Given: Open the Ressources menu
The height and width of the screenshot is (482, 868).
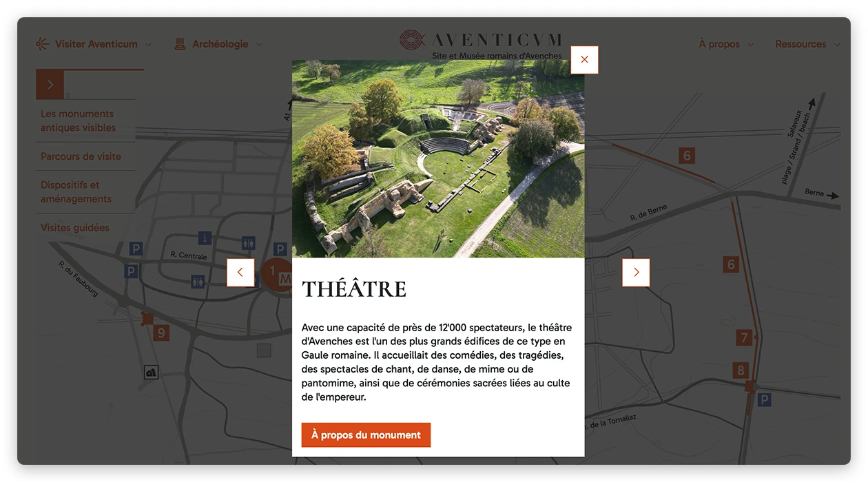Looking at the screenshot, I should [x=800, y=44].
